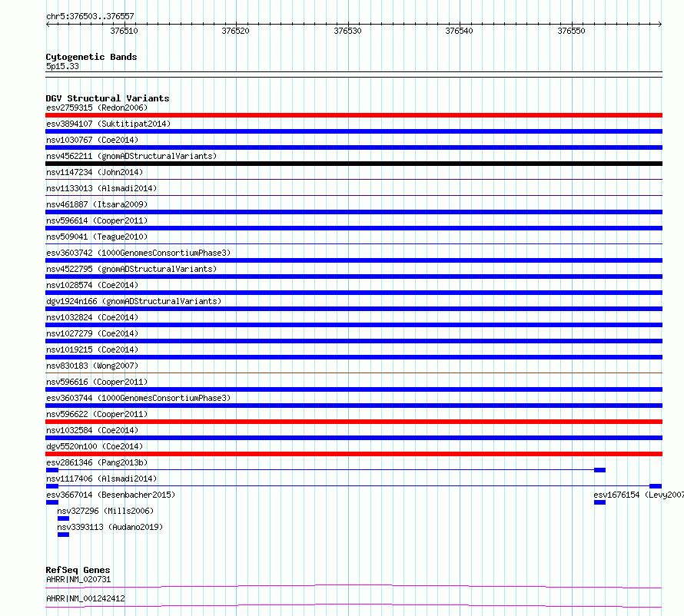The height and width of the screenshot is (616, 684).
Task: Click the blue block under esv1676154
Action: click(x=599, y=502)
